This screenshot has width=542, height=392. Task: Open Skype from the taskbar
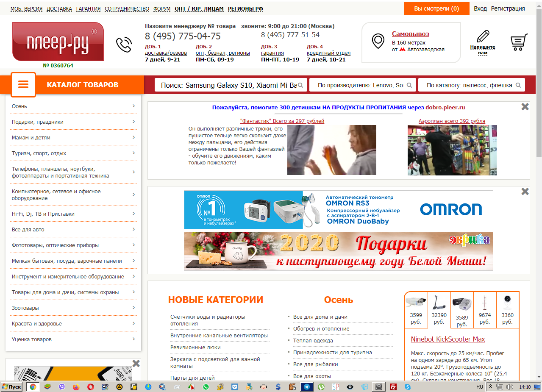click(x=407, y=387)
